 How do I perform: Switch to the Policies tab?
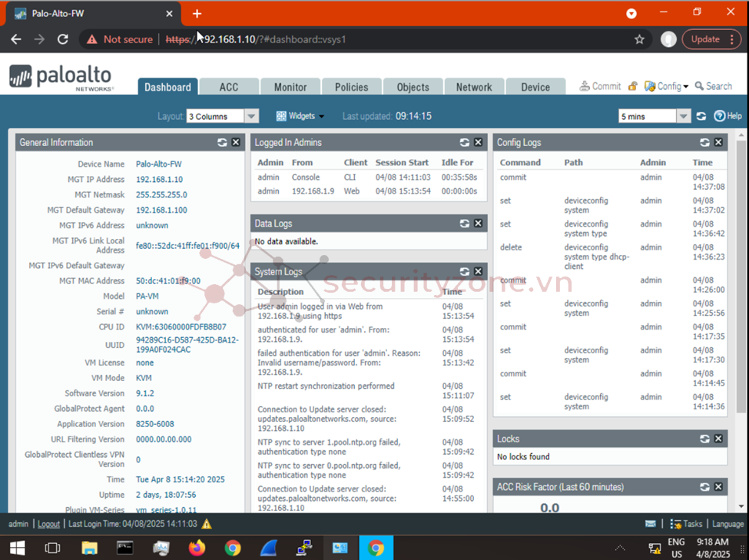pos(352,87)
